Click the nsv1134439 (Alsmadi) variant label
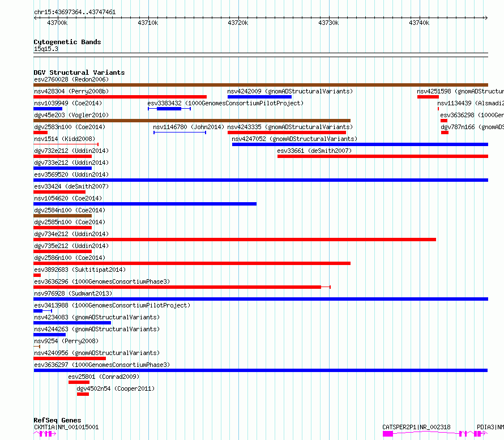Viewport: 504px width, 440px height. point(471,103)
